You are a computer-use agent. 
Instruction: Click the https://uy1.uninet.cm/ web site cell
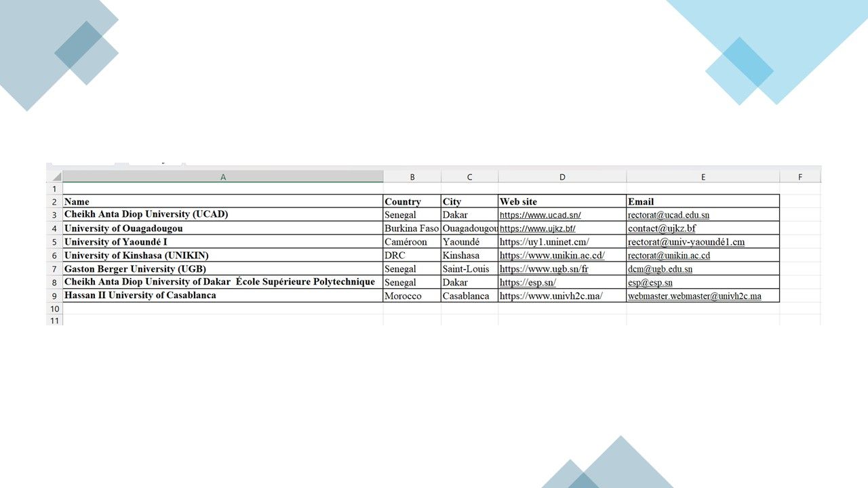[562, 242]
